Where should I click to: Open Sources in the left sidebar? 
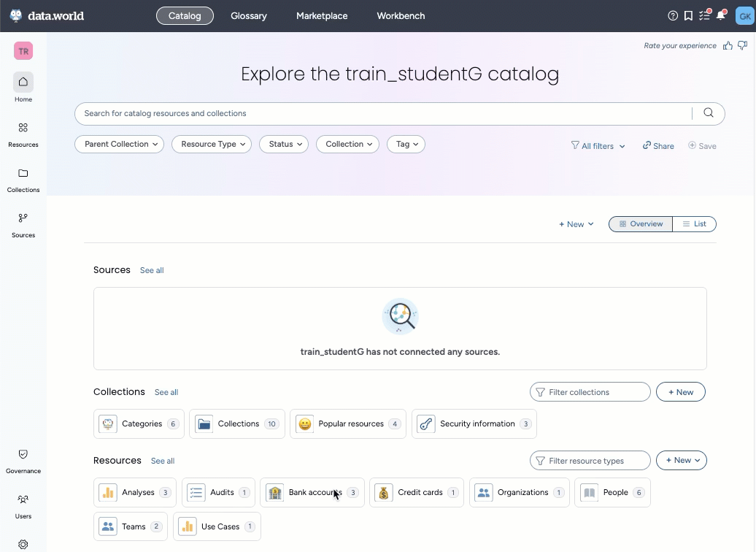coord(23,223)
